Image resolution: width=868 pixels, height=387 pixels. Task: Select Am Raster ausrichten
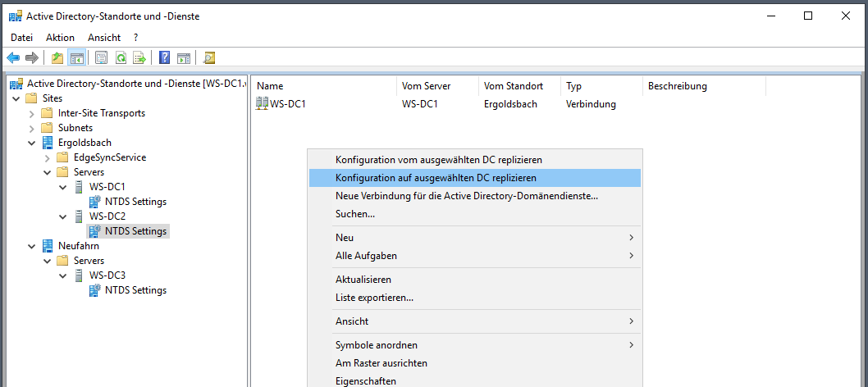[474, 363]
